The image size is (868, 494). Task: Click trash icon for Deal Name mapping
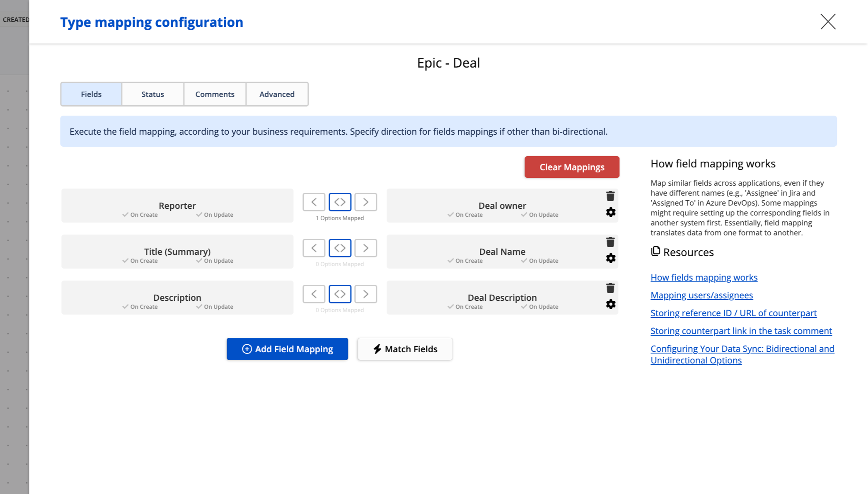[610, 242]
